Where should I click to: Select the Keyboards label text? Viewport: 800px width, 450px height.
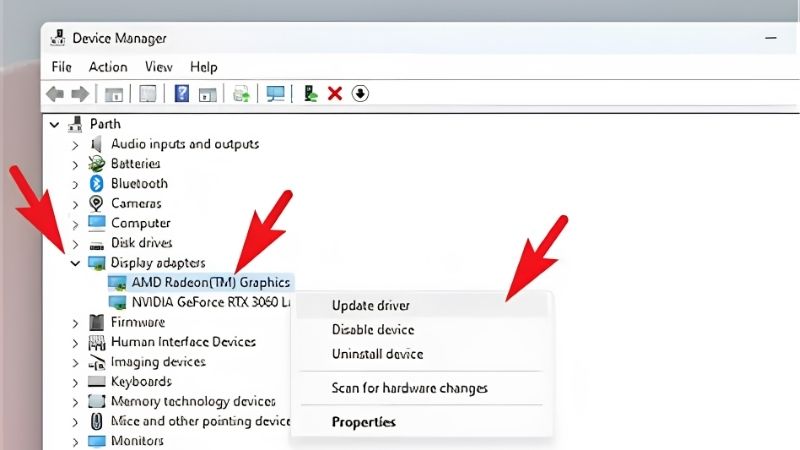(141, 381)
